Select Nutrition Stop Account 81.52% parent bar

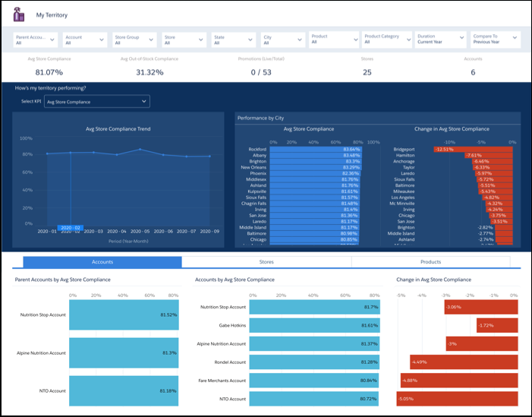click(124, 314)
